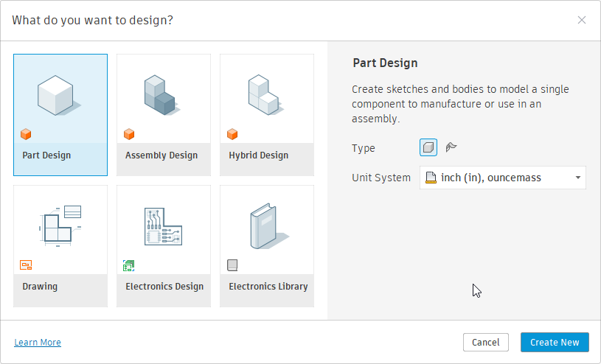The height and width of the screenshot is (364, 601).
Task: Set Type to solid body icon
Action: tap(428, 147)
